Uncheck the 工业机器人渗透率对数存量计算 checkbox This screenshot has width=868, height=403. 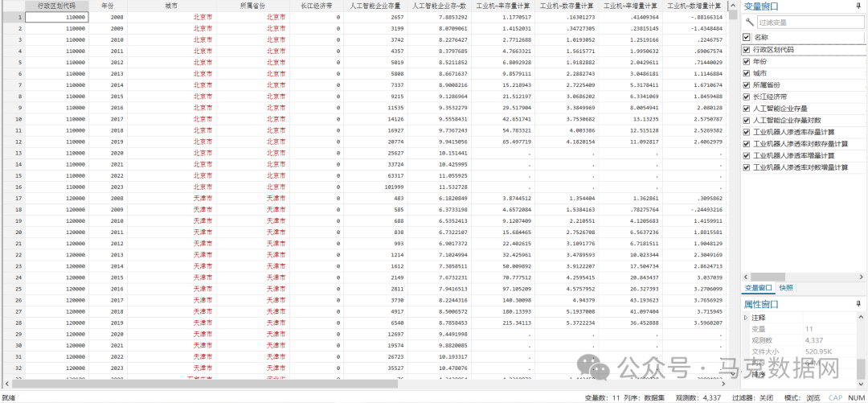pos(746,143)
